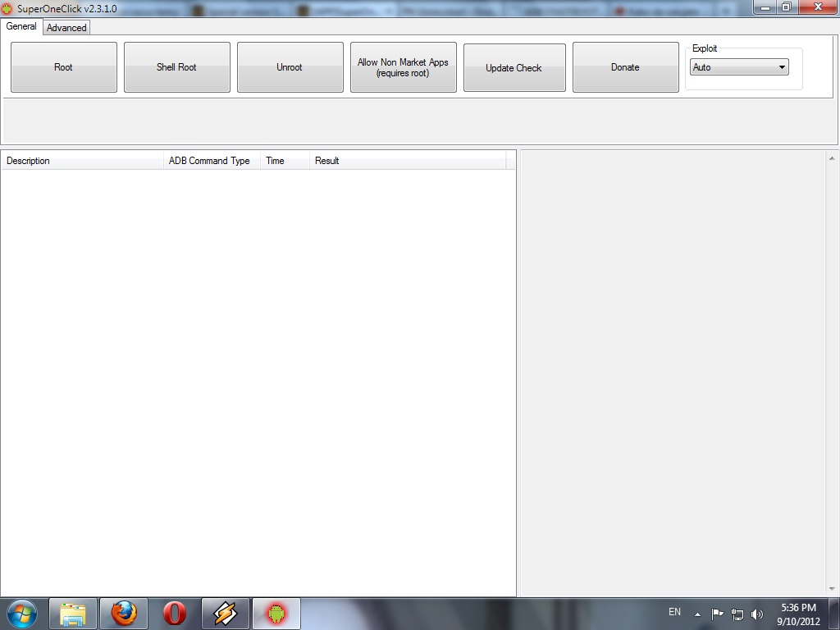Open the Exploit Auto dropdown
The image size is (840, 630).
[x=739, y=67]
